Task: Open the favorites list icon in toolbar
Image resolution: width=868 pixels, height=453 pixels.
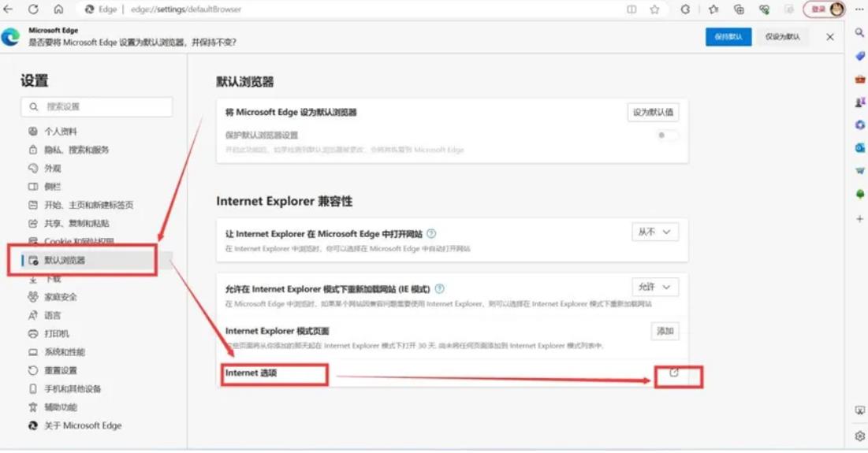Action: coord(713,9)
